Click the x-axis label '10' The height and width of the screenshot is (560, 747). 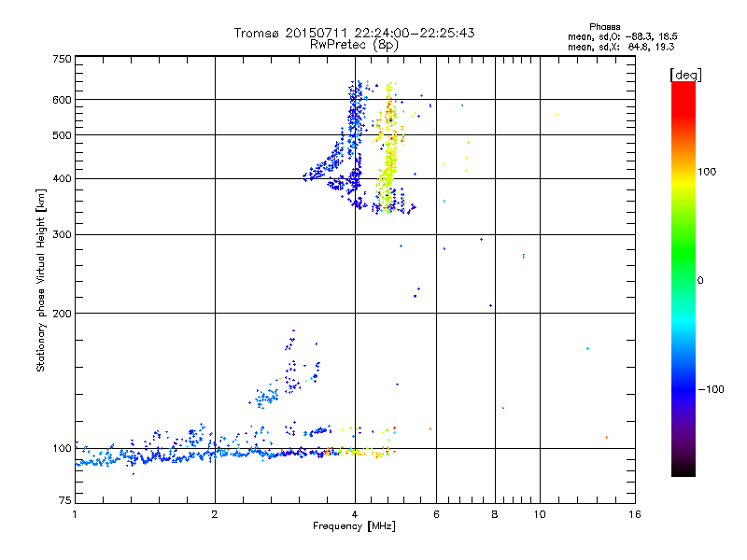(x=540, y=514)
